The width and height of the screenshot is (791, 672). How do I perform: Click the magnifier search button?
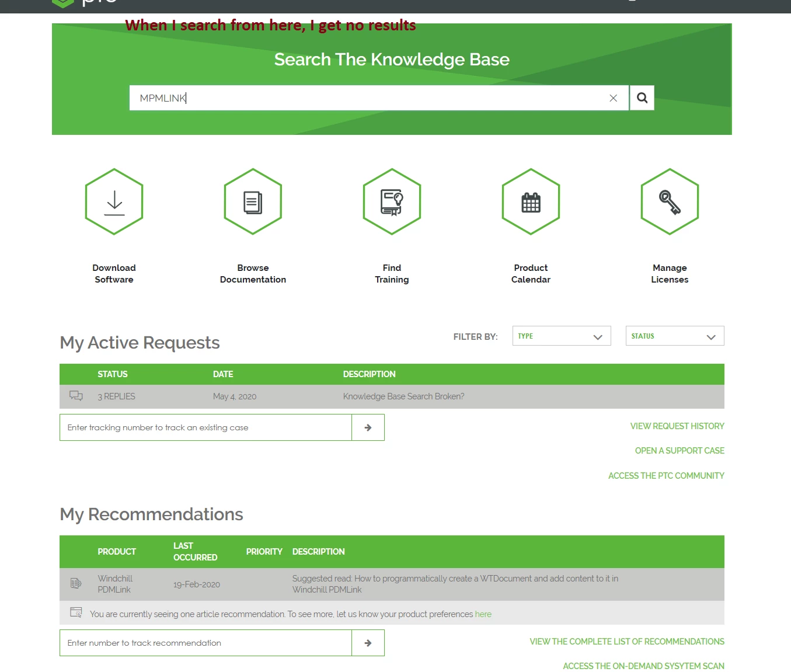tap(642, 98)
